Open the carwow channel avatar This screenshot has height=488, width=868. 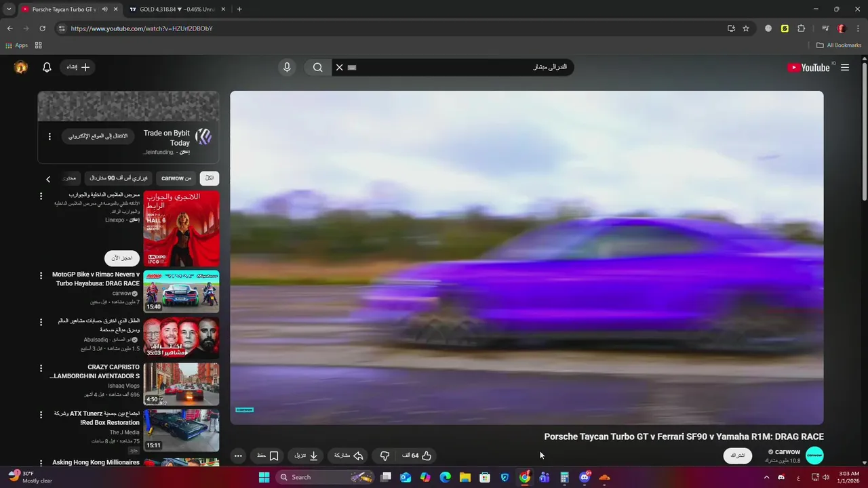pos(814,455)
